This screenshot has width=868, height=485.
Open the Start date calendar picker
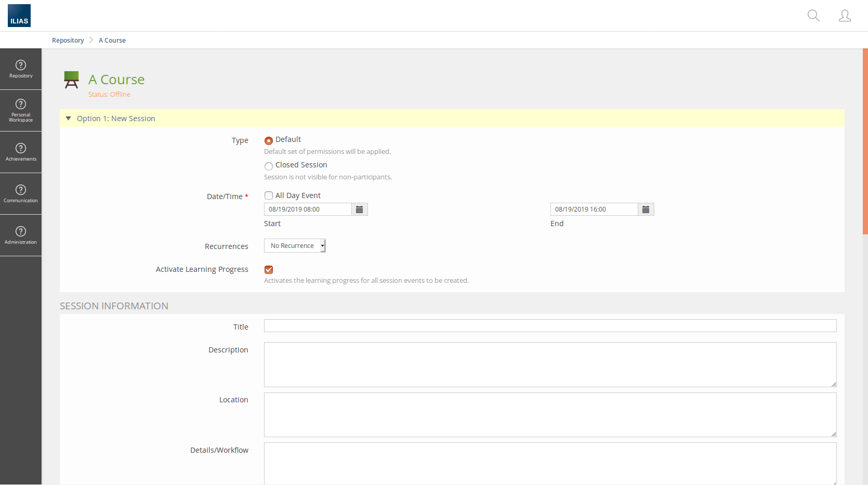click(359, 209)
